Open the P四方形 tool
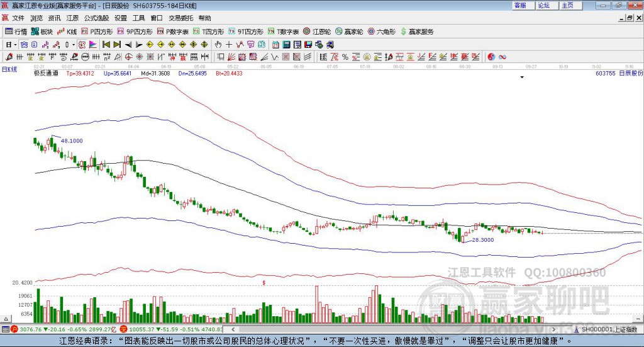 [x=97, y=31]
